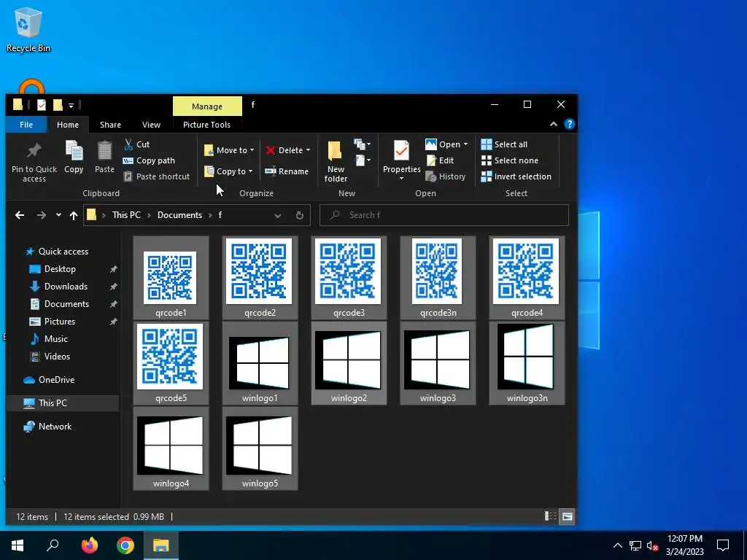Click the Windows Start button
Image resolution: width=747 pixels, height=560 pixels.
[x=18, y=545]
